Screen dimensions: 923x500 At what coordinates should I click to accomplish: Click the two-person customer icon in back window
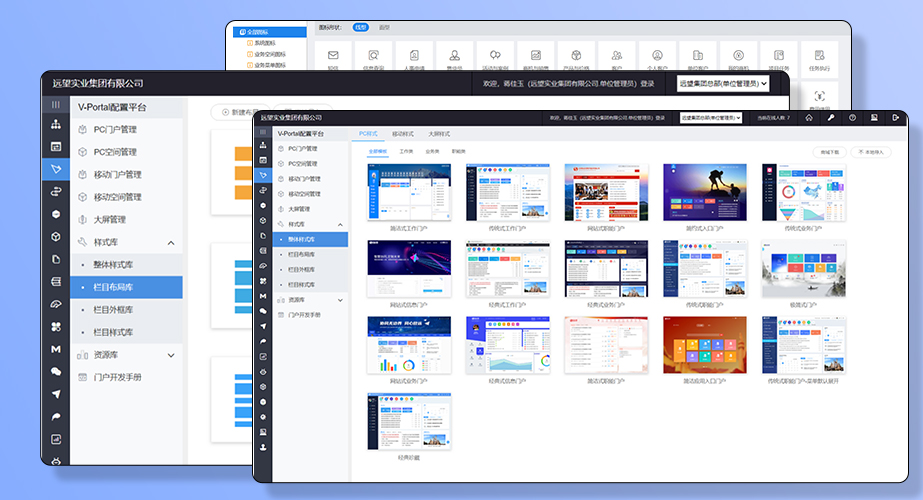pos(617,55)
